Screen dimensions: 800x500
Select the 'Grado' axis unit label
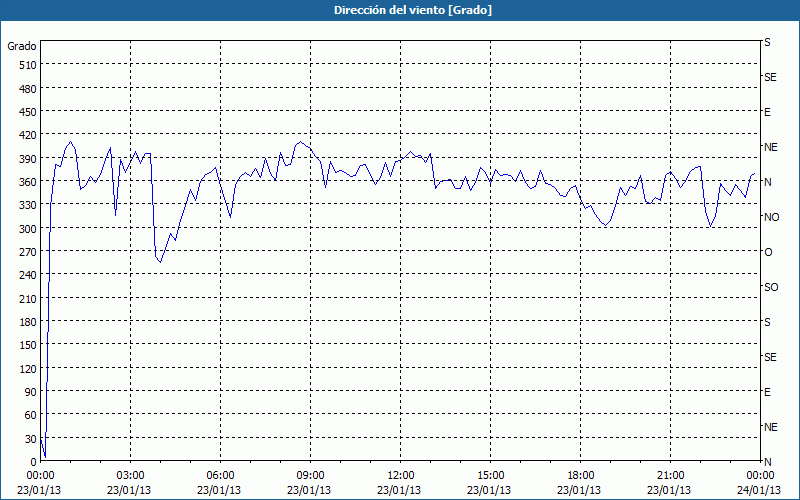[x=22, y=46]
